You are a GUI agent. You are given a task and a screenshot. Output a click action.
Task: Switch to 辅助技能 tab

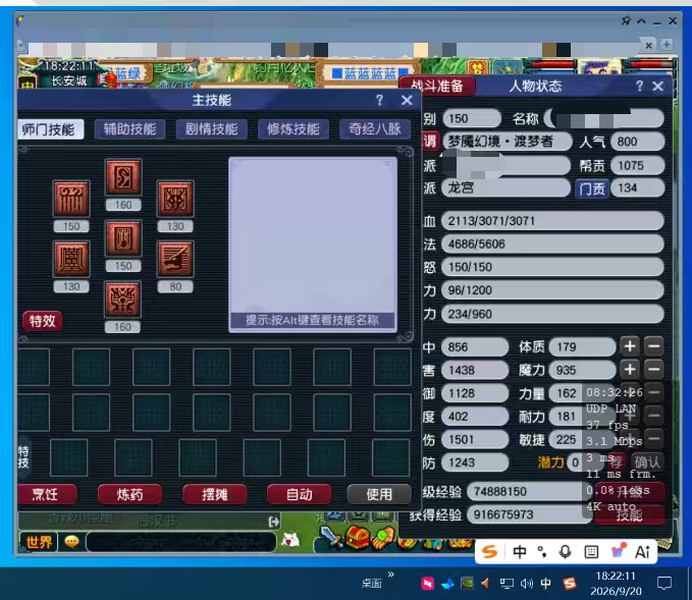point(130,129)
